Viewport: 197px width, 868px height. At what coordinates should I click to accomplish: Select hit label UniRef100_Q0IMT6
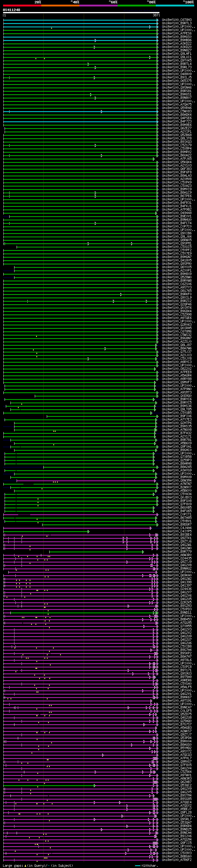click(177, 308)
